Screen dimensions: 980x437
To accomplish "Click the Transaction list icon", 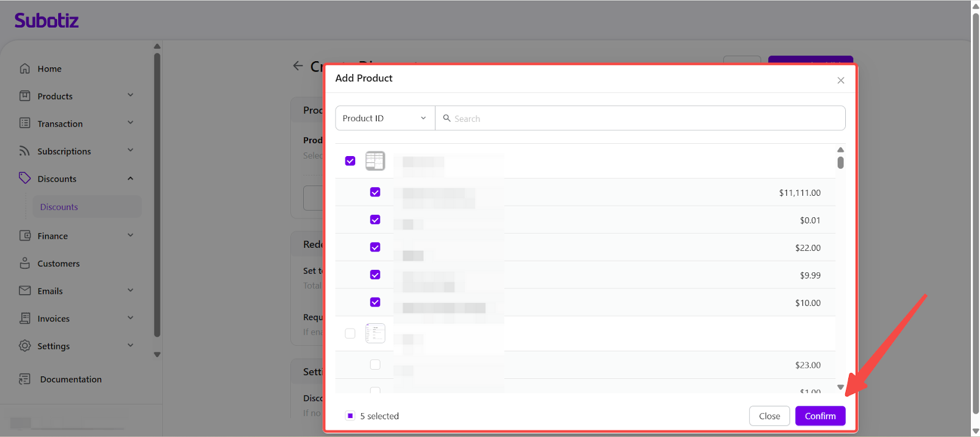I will coord(24,124).
